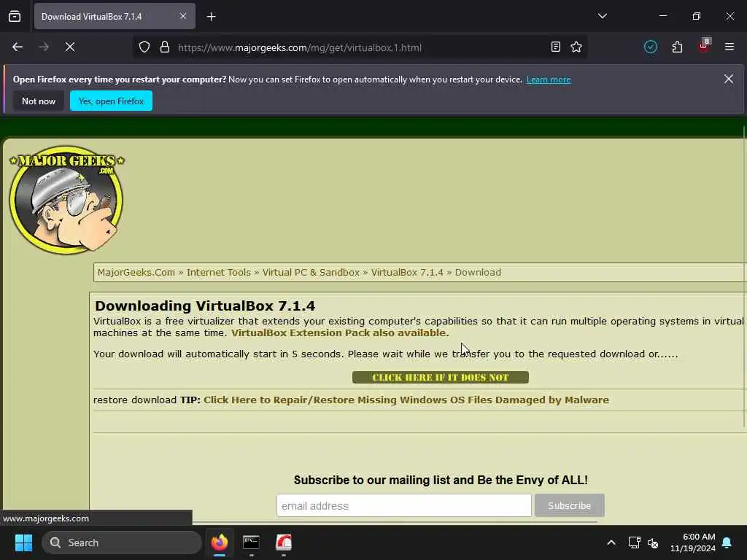Click the CLICK HERE IF IT DOES NOT button

tap(440, 377)
